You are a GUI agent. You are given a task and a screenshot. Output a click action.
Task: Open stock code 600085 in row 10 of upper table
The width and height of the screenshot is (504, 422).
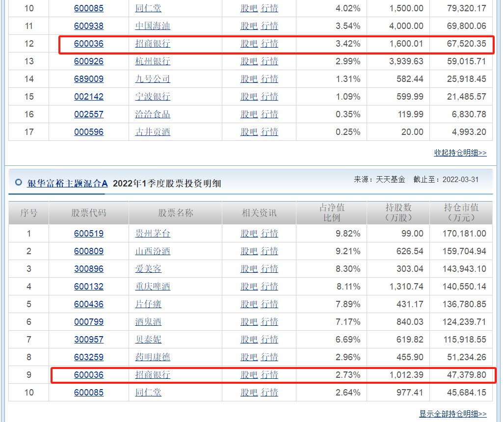tap(89, 8)
